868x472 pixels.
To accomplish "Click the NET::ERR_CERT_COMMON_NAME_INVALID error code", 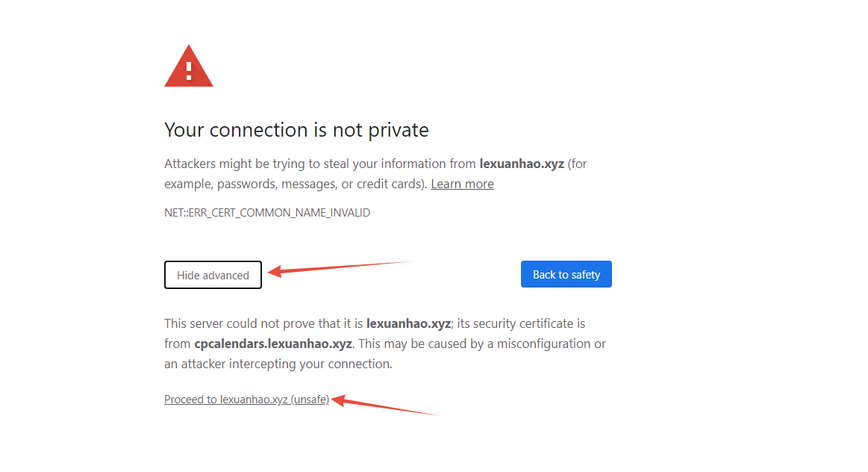I will tap(267, 213).
